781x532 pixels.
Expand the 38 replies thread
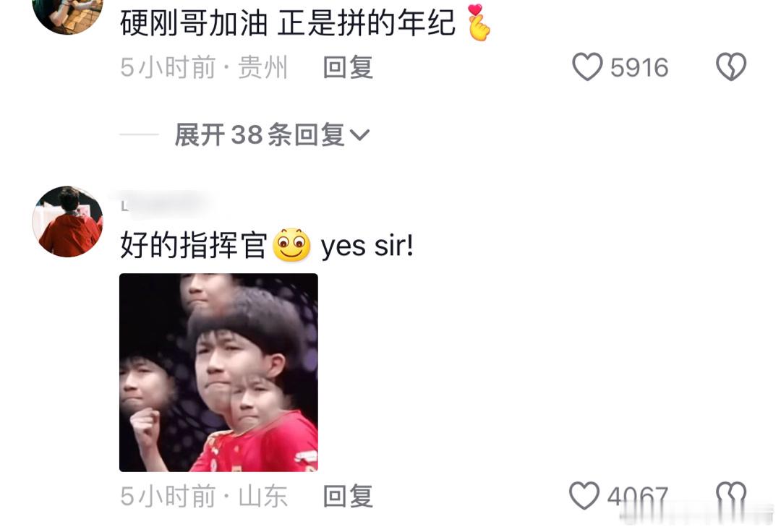[x=272, y=135]
